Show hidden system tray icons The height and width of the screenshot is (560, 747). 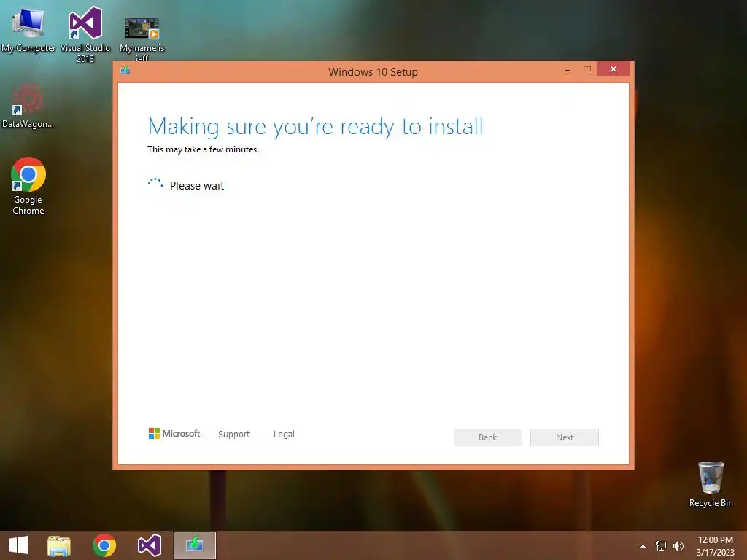click(x=643, y=546)
